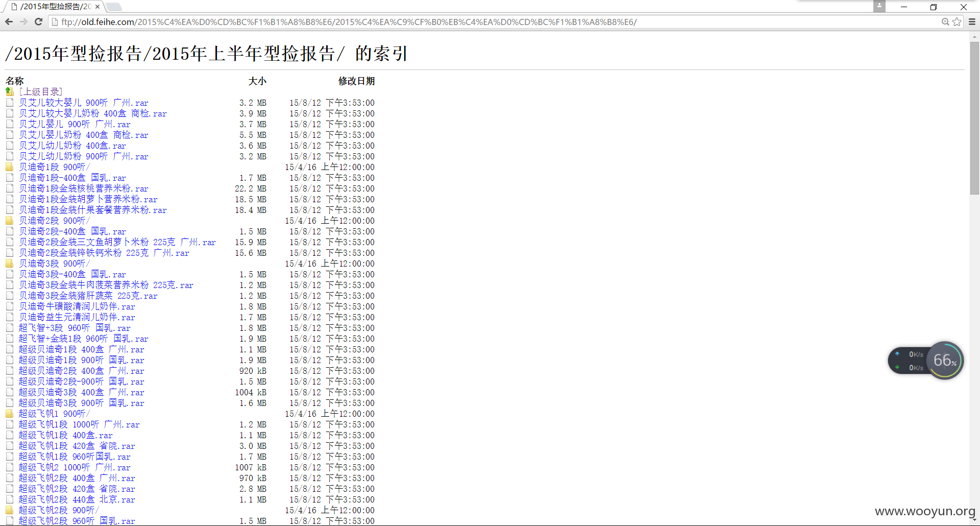
Task: Open folder 超级飞帆2段 900听/
Action: pos(59,510)
